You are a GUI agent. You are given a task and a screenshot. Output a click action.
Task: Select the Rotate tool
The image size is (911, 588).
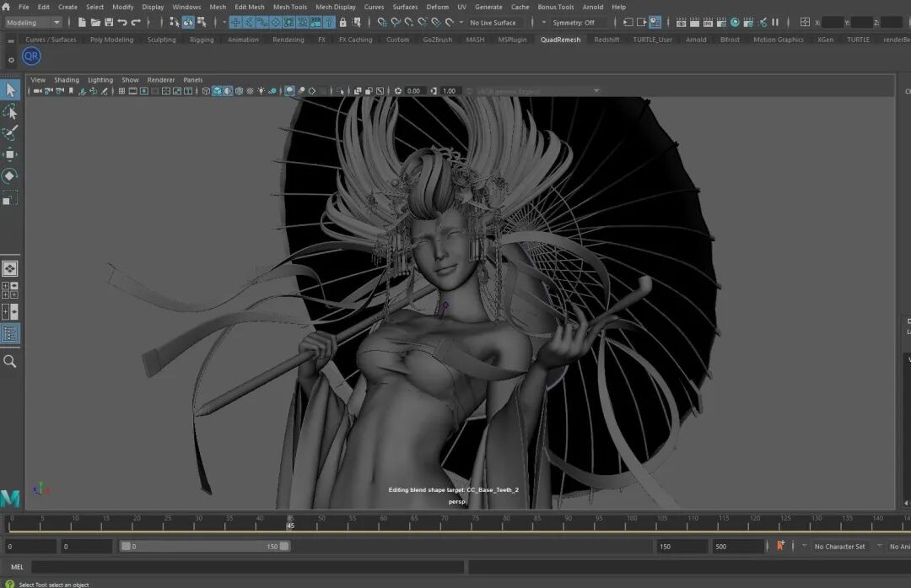click(x=10, y=176)
